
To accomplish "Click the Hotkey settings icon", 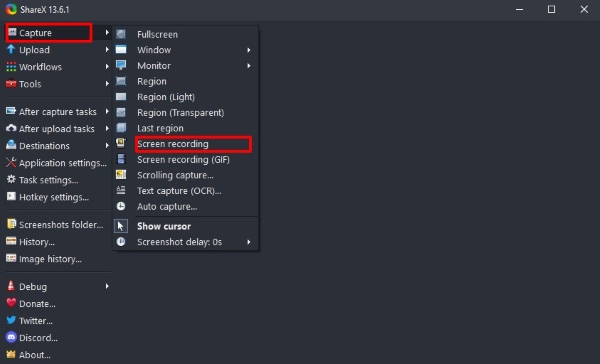I will (x=11, y=196).
